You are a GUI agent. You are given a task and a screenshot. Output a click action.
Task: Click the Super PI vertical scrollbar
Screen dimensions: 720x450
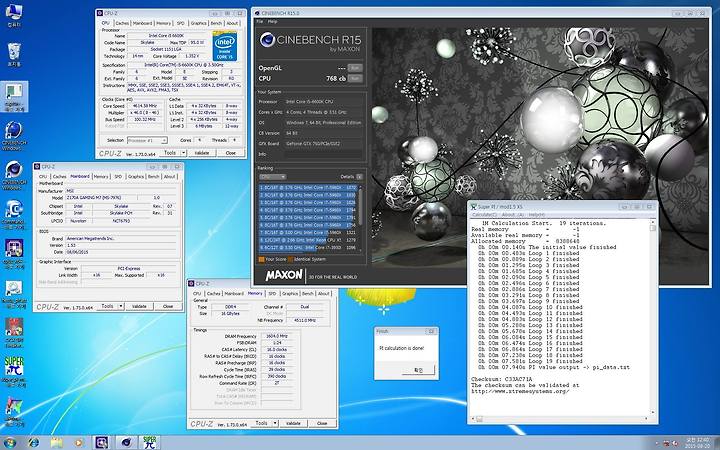point(652,318)
